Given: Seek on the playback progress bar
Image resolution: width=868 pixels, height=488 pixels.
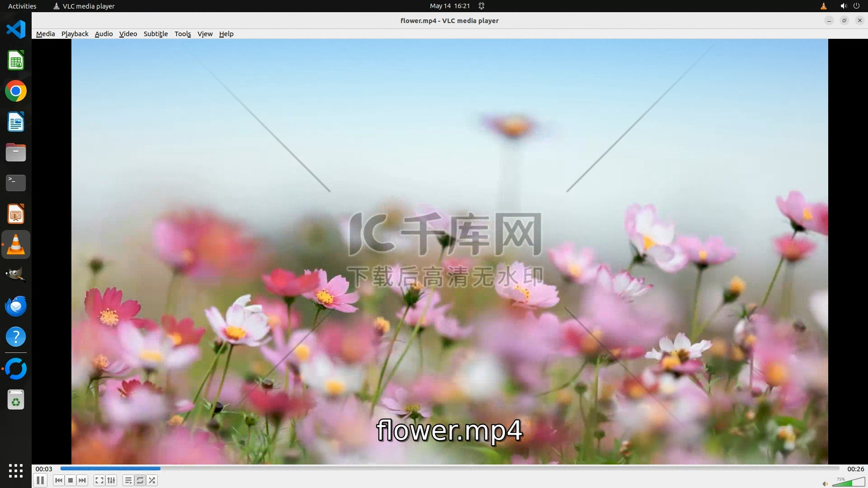Looking at the screenshot, I should [x=449, y=469].
